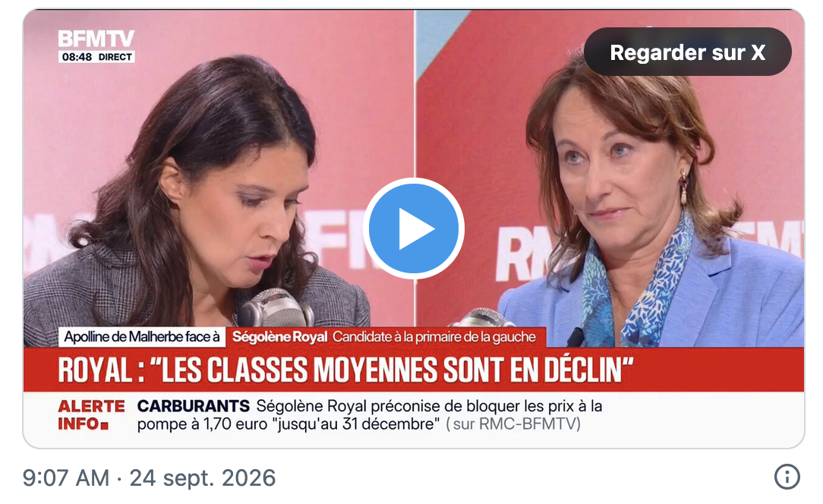Click the sur RMC-BFMTV source text
Screen dimensions: 823x504
click(513, 424)
